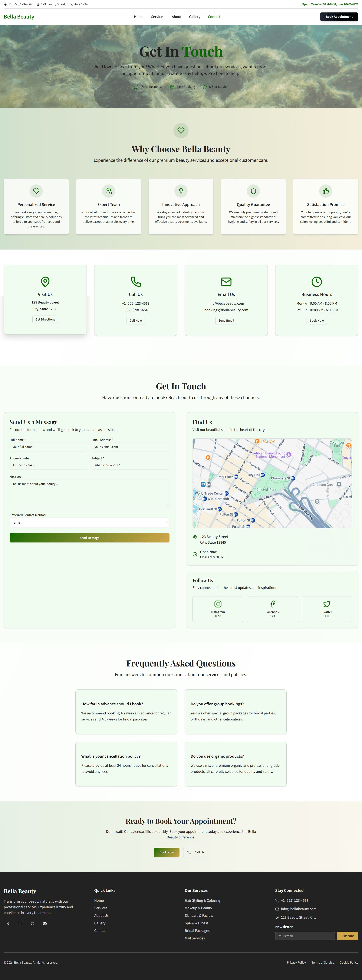Click the Easy Booking calendar icon
This screenshot has height=980, width=362.
(173, 87)
